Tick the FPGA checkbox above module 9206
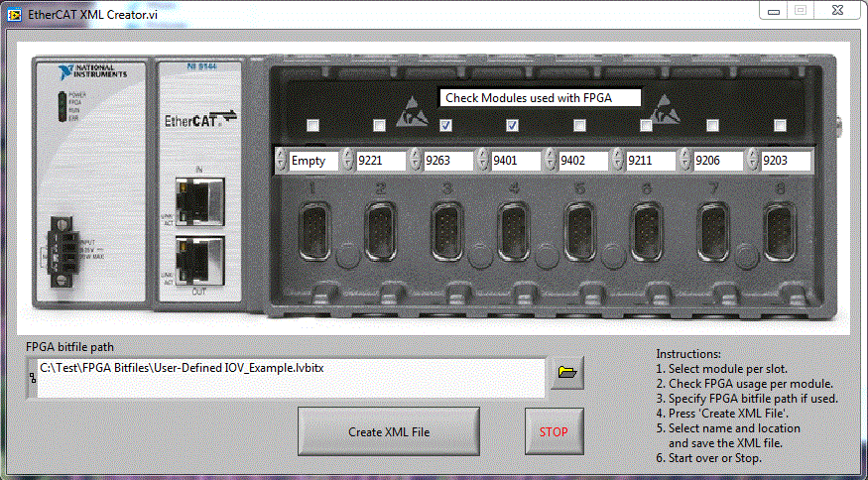Screen dimensions: 868x480 713,126
